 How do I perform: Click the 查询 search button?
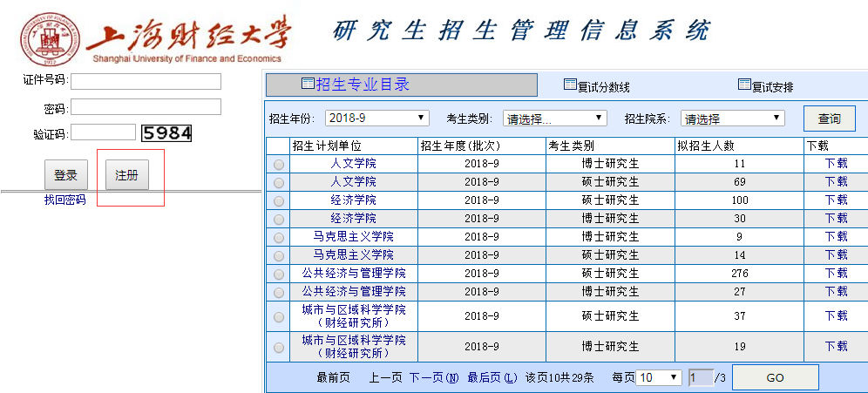click(829, 119)
